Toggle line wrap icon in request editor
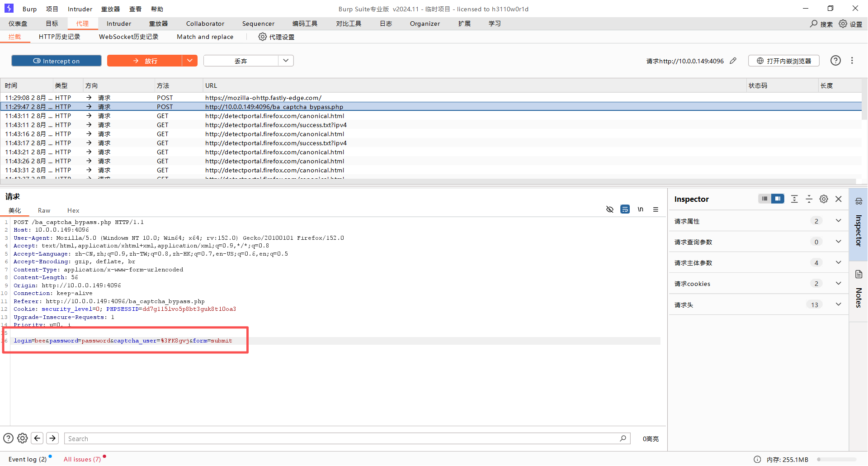Viewport: 868px width, 466px height. point(625,209)
